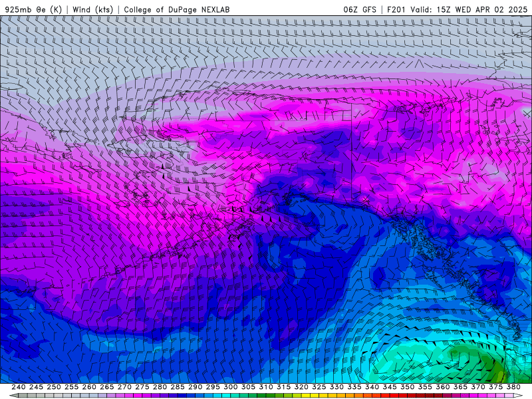
Task: Click the 355 color scale label
Action: [x=425, y=387]
